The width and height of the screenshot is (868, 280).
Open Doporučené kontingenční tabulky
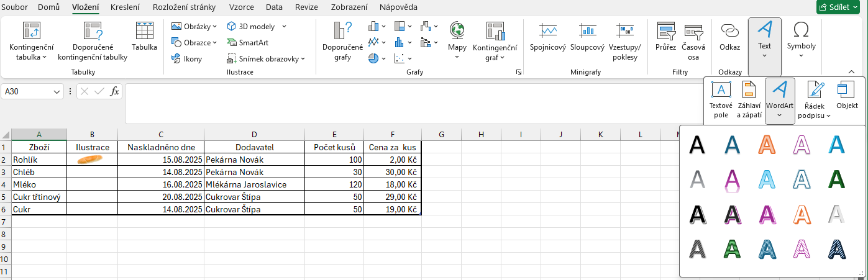[x=93, y=41]
